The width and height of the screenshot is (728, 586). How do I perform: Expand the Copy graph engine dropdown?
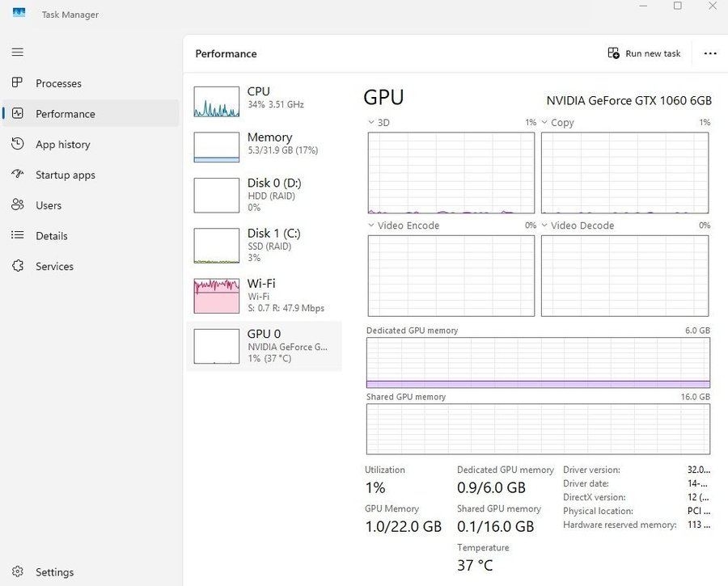coord(544,123)
